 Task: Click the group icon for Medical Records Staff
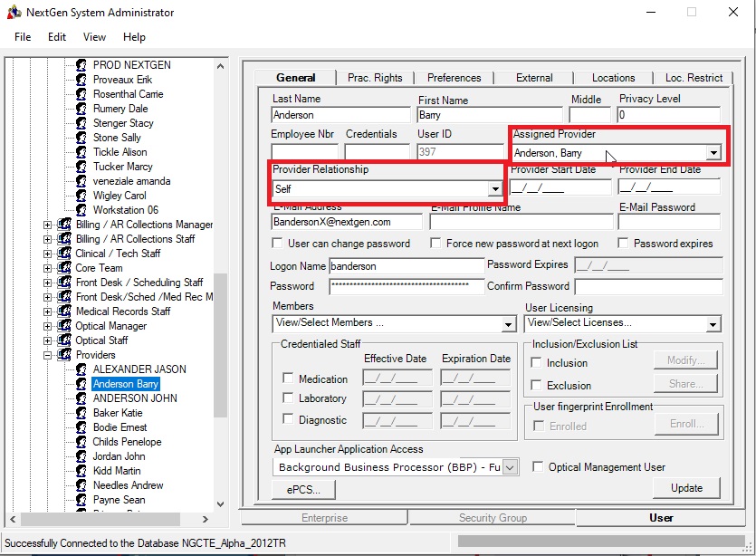click(x=64, y=311)
